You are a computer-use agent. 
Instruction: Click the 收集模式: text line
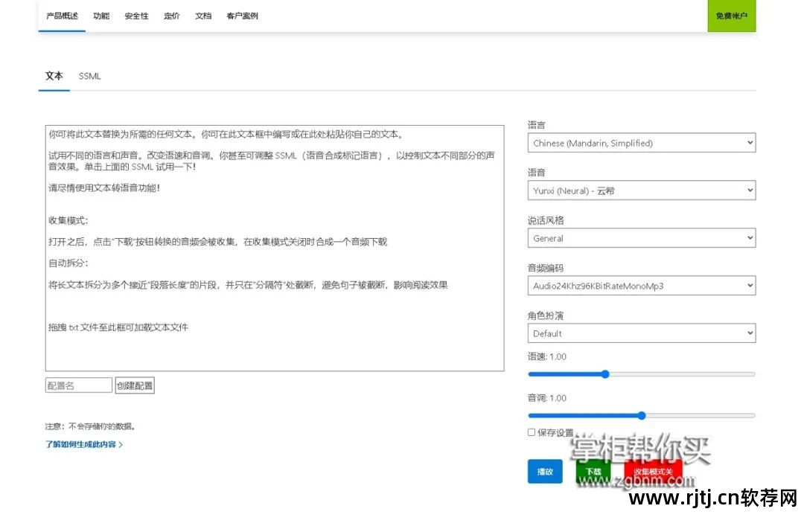tap(68, 220)
